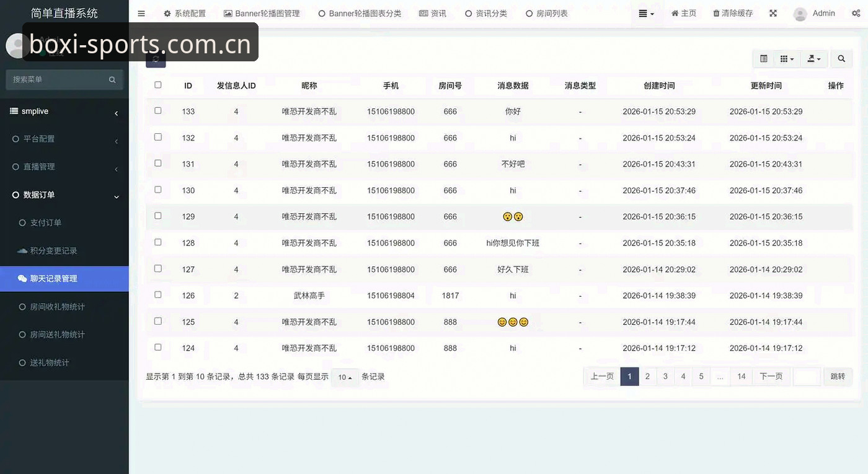Open 聊天记录管理 menu item
The height and width of the screenshot is (474, 868).
[64, 279]
